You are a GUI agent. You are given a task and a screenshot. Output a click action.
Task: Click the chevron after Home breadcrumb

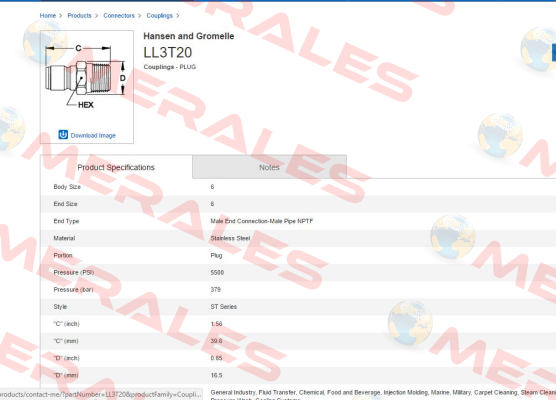[x=61, y=16]
